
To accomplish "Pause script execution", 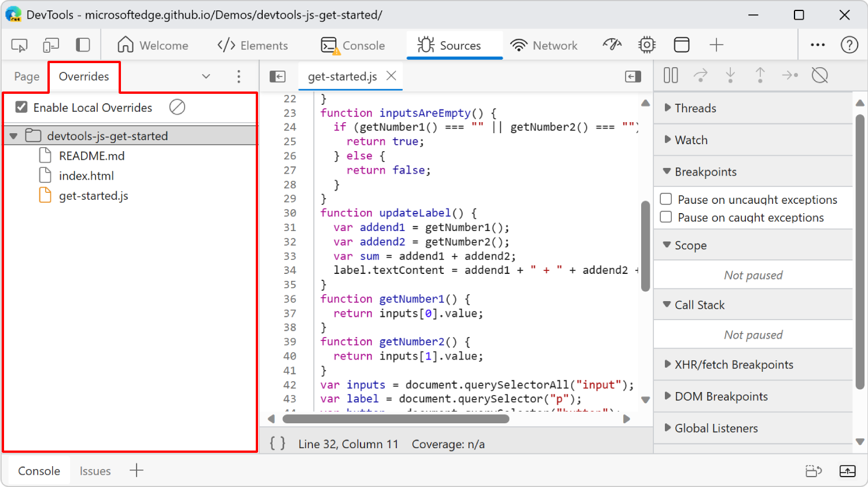I will (671, 75).
